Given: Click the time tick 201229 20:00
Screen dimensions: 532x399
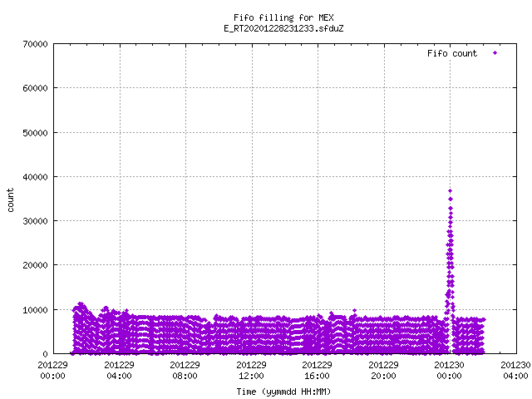Looking at the screenshot, I should pyautogui.click(x=384, y=370).
